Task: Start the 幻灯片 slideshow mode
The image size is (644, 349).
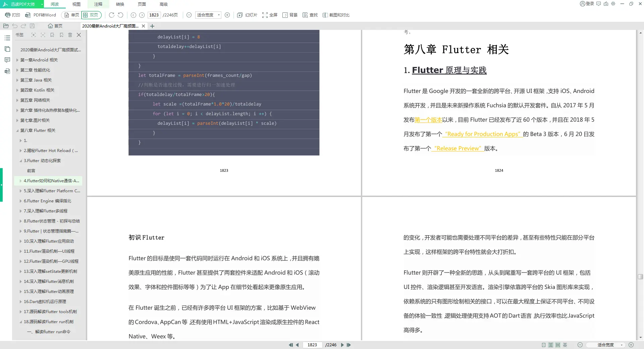Action: [x=247, y=15]
